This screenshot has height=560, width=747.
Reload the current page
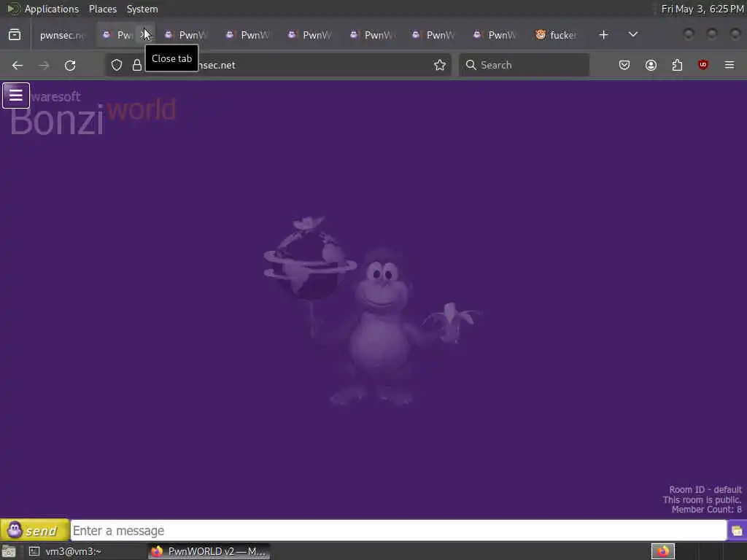[70, 65]
